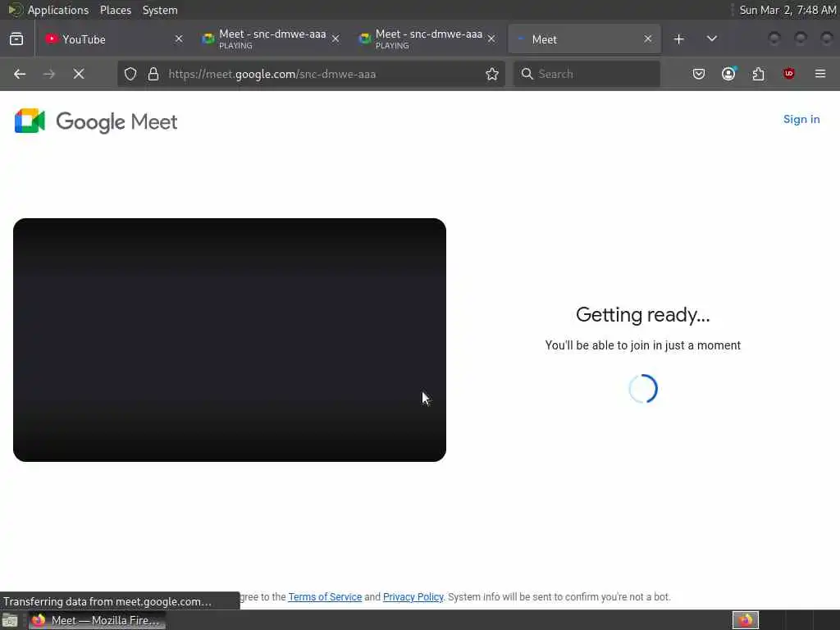Focus the Search field

[x=587, y=74]
